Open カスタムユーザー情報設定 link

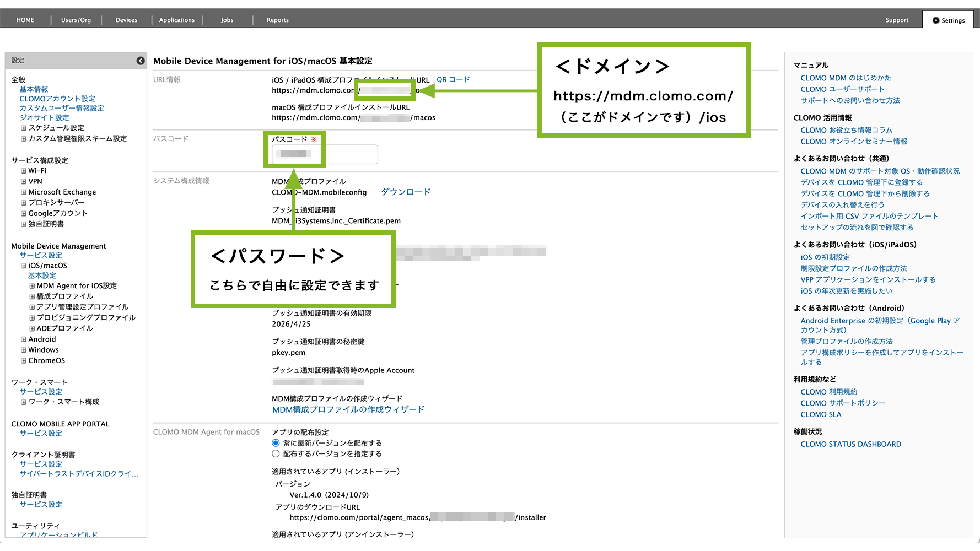pyautogui.click(x=62, y=109)
